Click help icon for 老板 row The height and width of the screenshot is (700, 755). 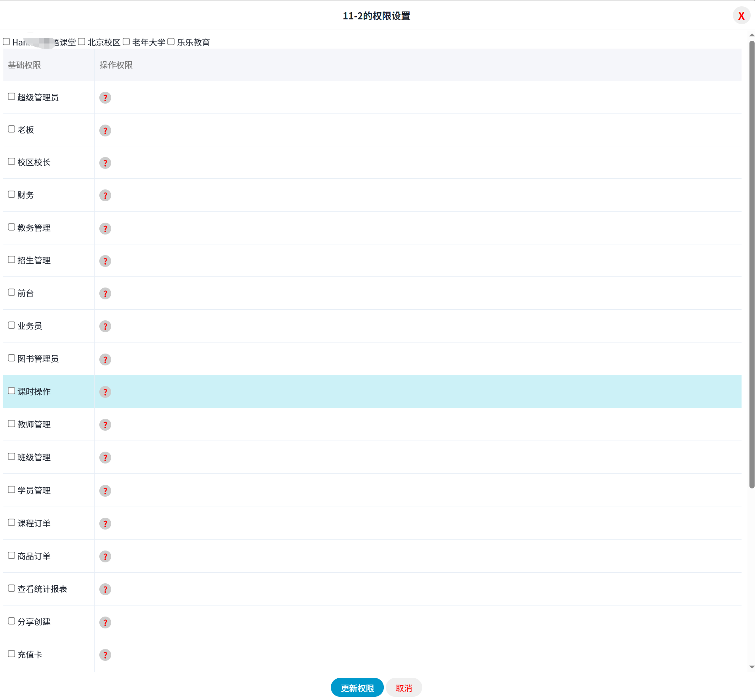coord(105,131)
